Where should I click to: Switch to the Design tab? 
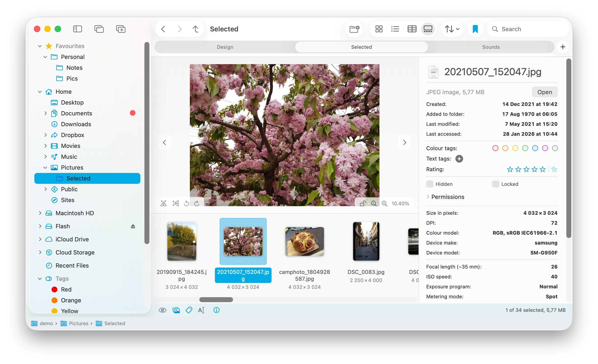point(225,47)
